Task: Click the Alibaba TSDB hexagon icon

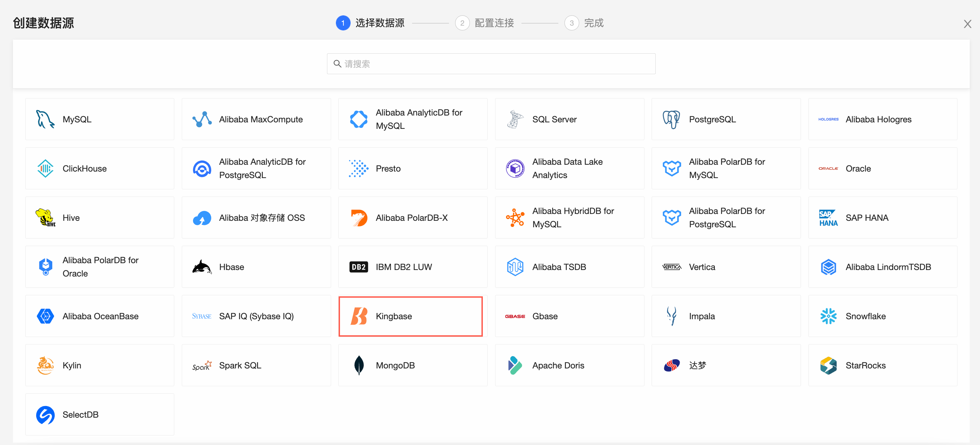Action: pyautogui.click(x=515, y=267)
